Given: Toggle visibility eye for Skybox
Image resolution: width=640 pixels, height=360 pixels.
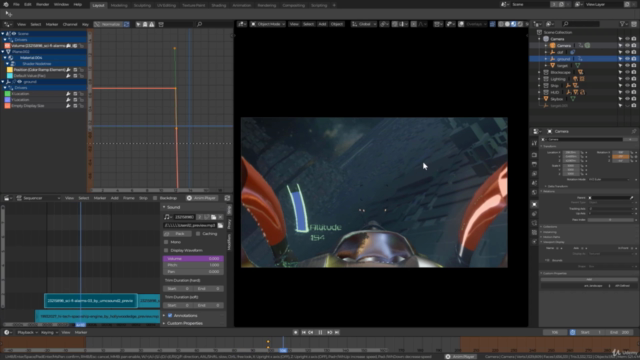Looking at the screenshot, I should [x=627, y=99].
